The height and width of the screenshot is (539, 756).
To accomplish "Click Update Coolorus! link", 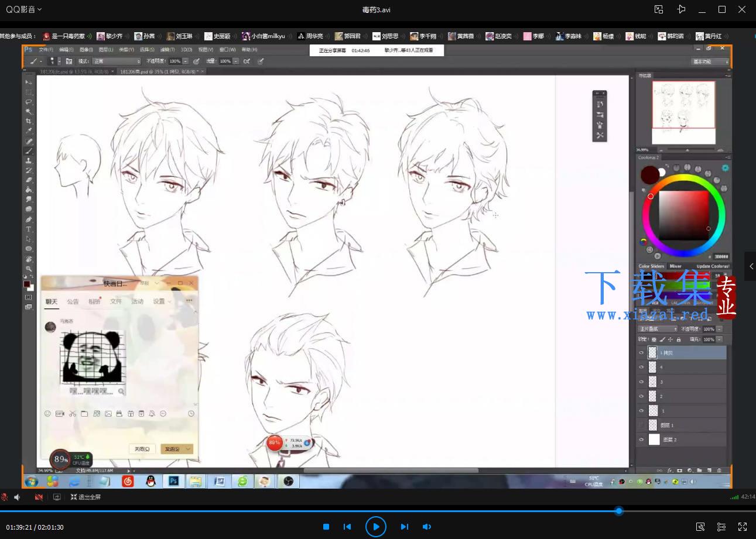I will [713, 266].
